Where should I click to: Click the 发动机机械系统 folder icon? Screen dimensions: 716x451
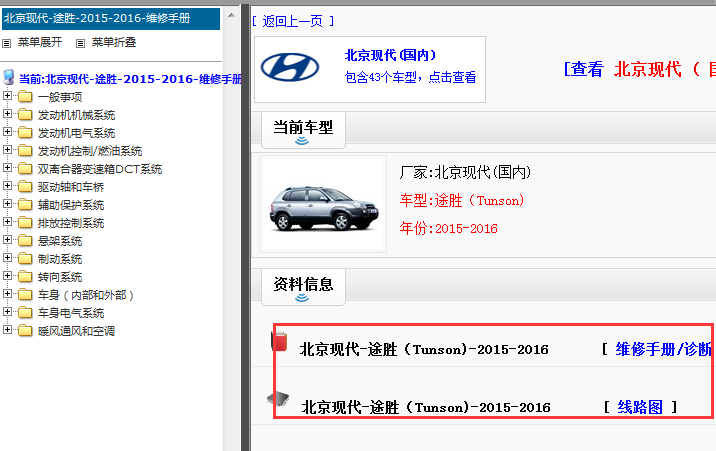(x=25, y=115)
